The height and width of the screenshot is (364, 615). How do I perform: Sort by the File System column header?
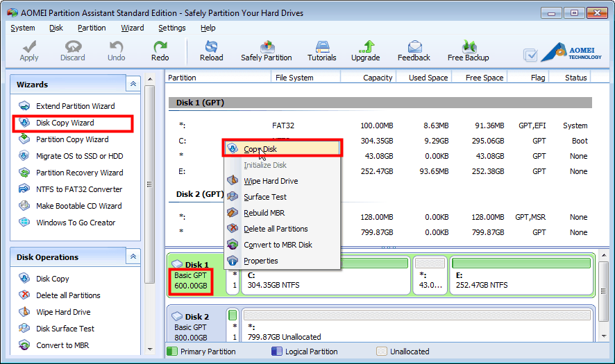(305, 78)
